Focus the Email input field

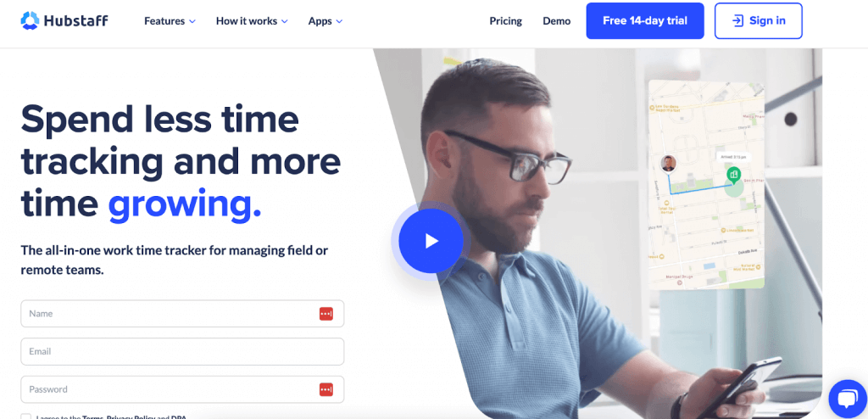click(182, 351)
